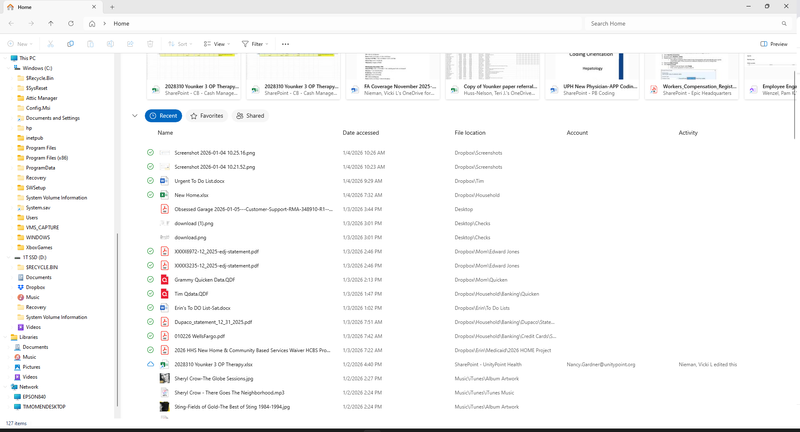Toggle the Preview pane button
Image resolution: width=800 pixels, height=432 pixels.
(x=774, y=44)
